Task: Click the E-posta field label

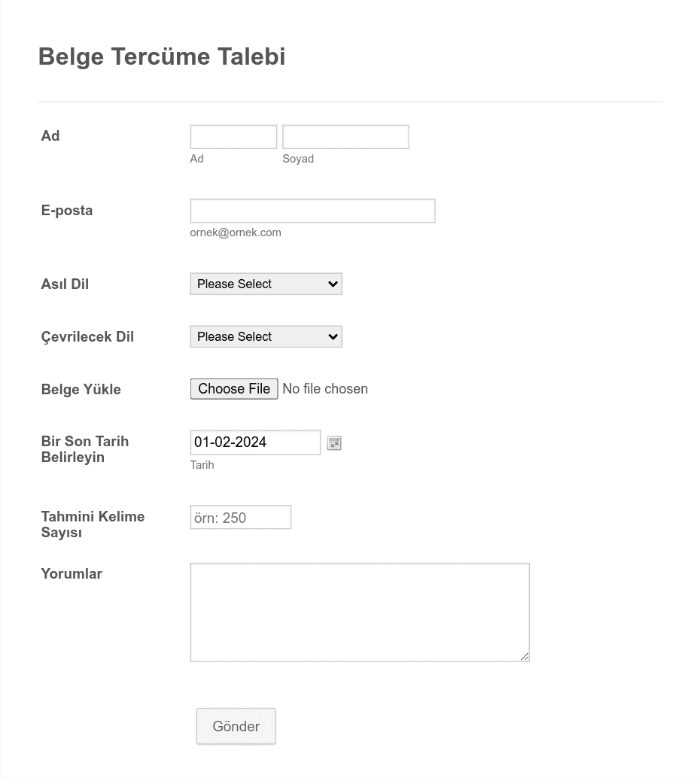Action: point(67,211)
